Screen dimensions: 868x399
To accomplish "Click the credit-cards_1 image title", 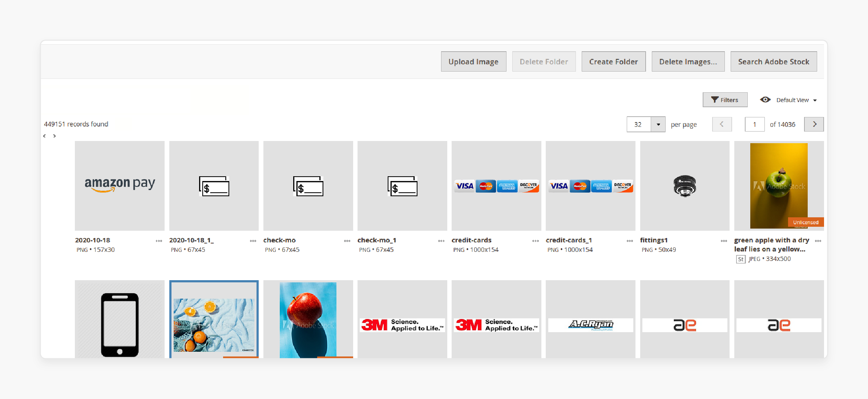I will coord(569,240).
